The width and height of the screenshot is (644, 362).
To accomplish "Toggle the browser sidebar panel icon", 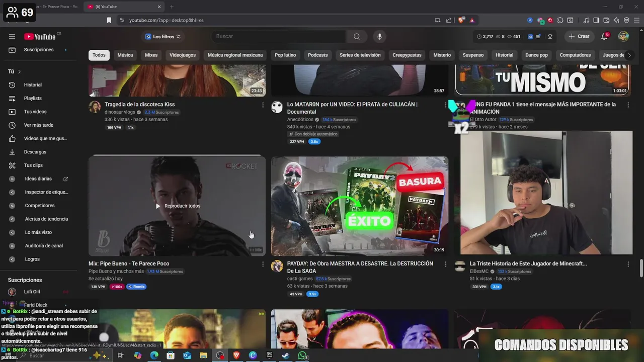I will pos(596,20).
